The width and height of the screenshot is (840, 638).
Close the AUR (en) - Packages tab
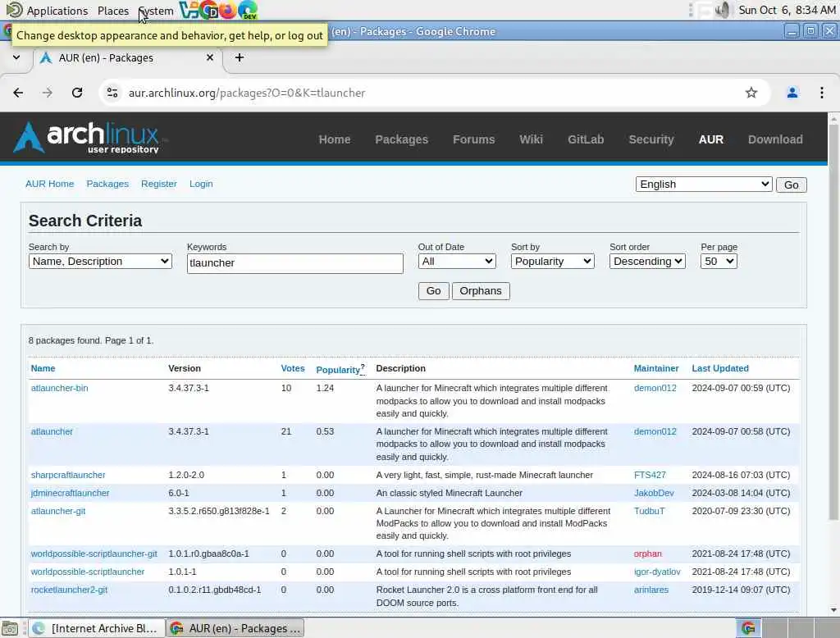tap(210, 57)
